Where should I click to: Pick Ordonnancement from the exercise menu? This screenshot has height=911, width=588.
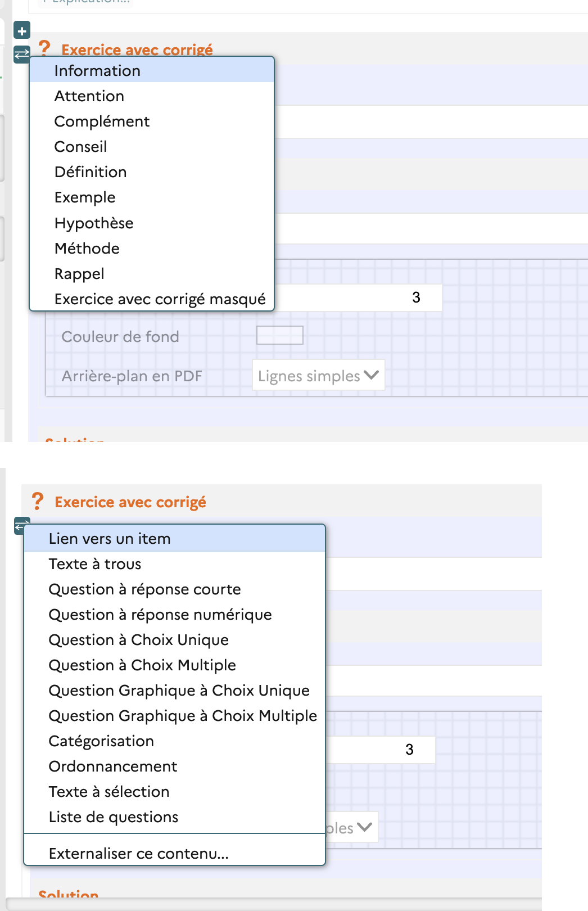[x=113, y=766]
